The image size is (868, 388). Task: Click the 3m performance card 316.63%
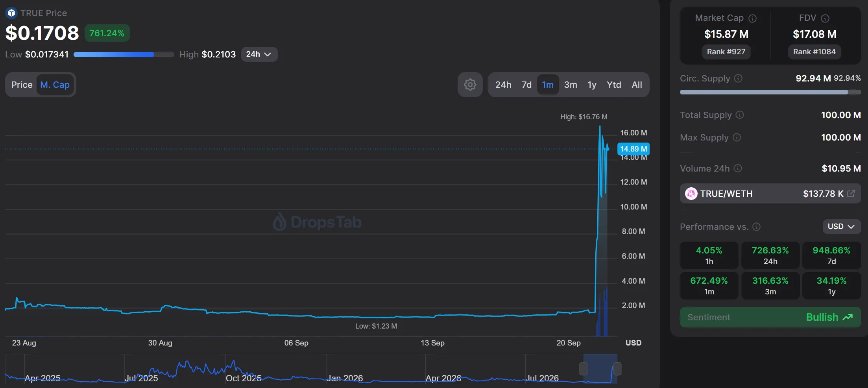[770, 286]
